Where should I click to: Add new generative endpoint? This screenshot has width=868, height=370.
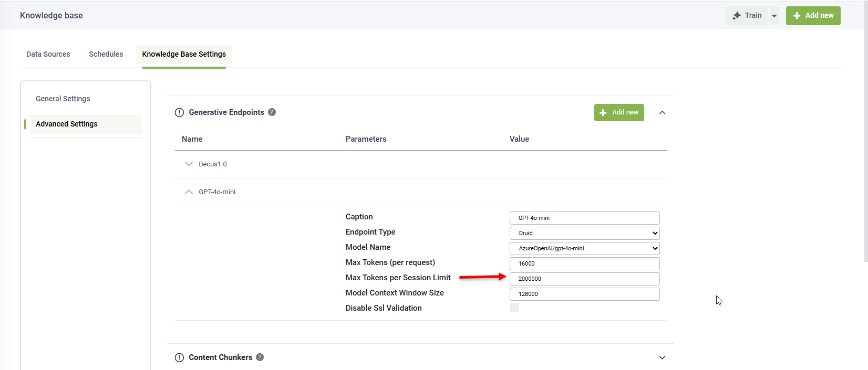(618, 112)
